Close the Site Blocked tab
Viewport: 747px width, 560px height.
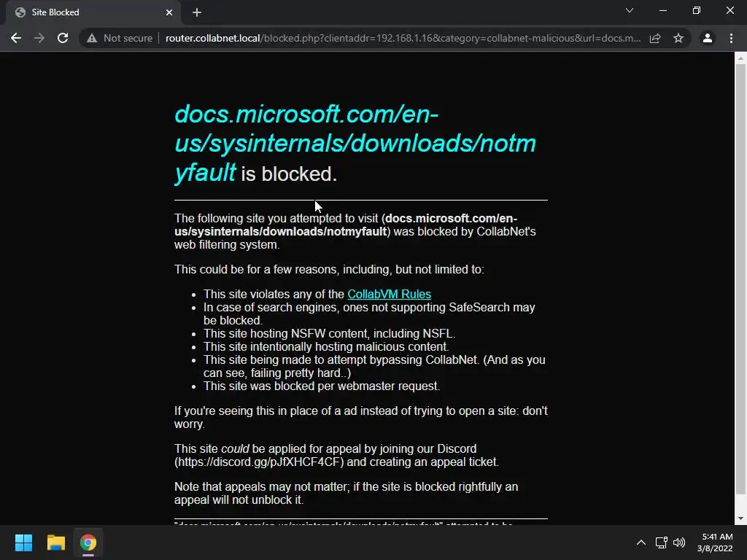click(x=169, y=12)
